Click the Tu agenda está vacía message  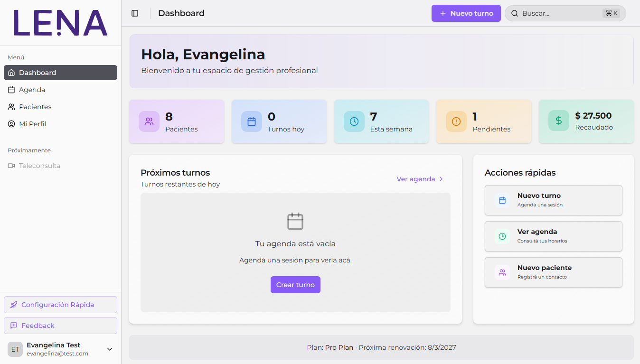(x=295, y=244)
